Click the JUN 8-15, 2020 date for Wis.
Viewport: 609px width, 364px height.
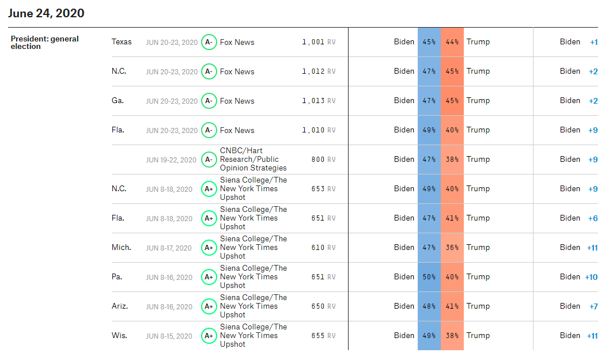(x=169, y=336)
